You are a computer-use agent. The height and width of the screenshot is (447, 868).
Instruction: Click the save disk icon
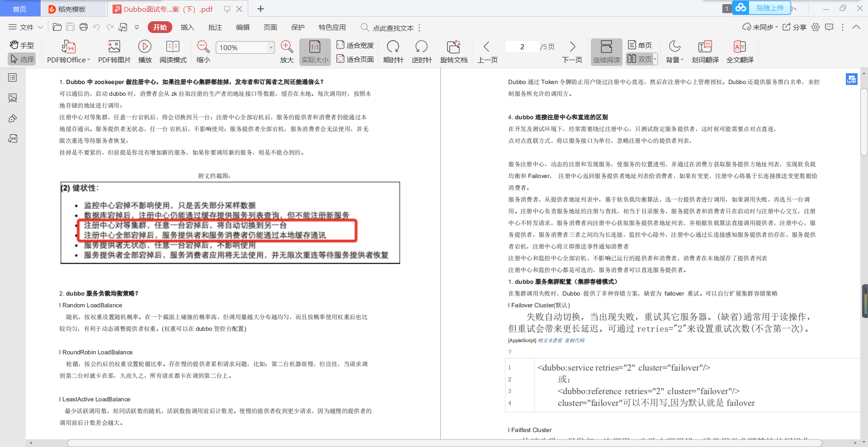tap(71, 27)
